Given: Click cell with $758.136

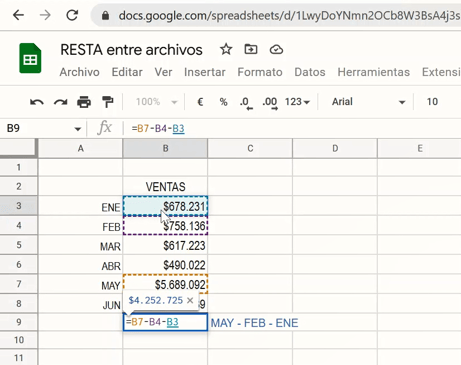Looking at the screenshot, I should click(165, 226).
